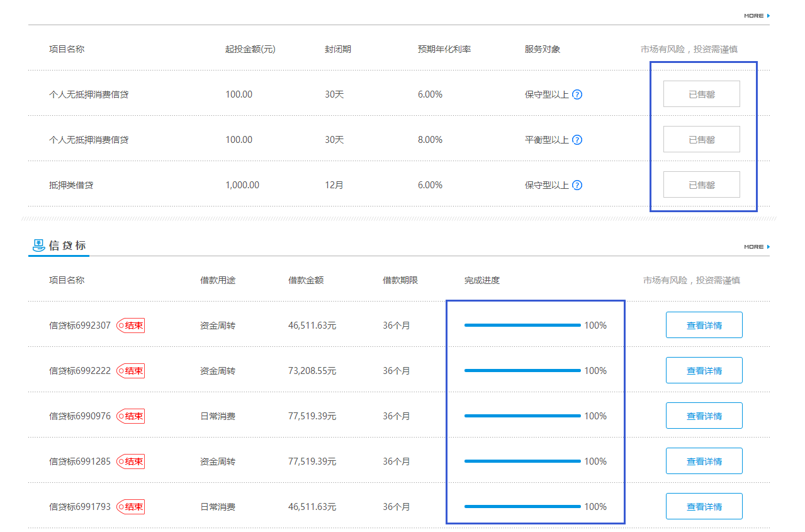View details for 信贷标6992307
Viewport: 805px width, 532px height.
coord(704,325)
